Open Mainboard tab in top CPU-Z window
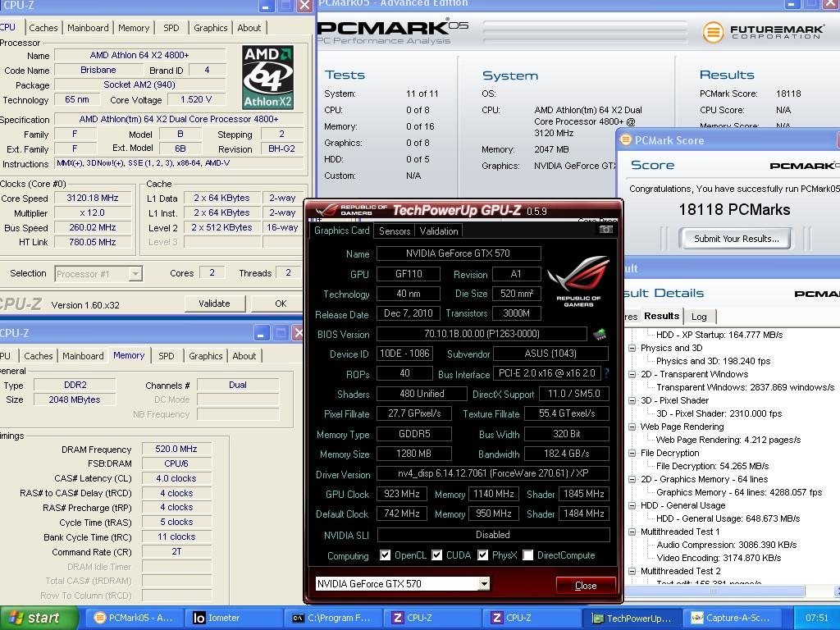Screen dimensions: 840x630 [88, 28]
